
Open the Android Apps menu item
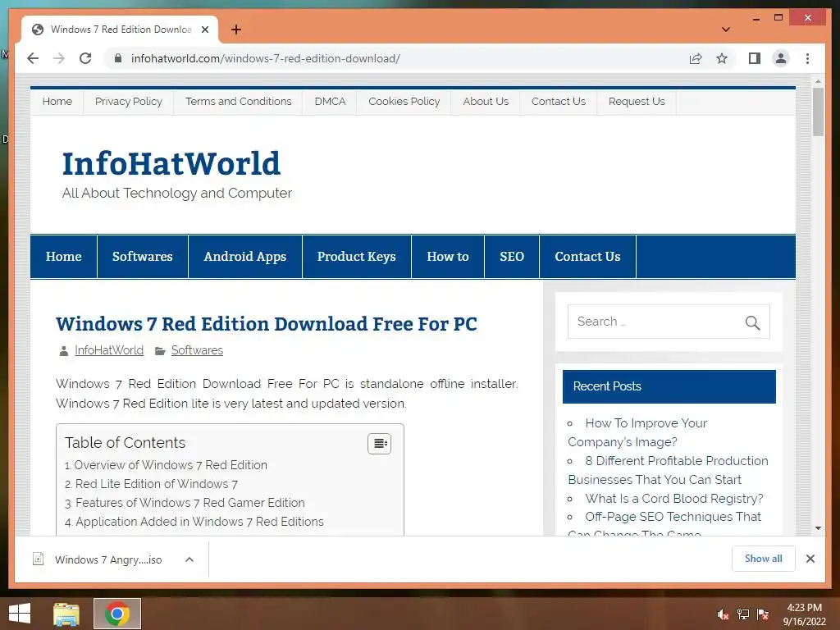click(244, 257)
